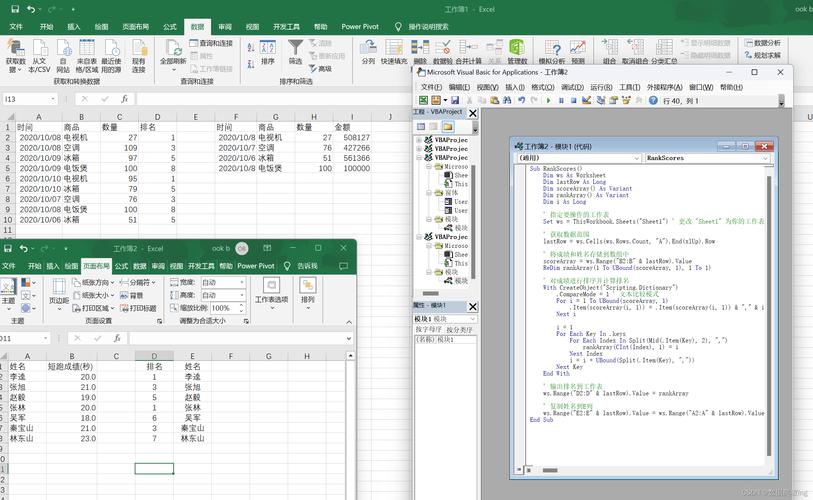Click the funnel-shaped 筛选 filter icon

coord(295,48)
